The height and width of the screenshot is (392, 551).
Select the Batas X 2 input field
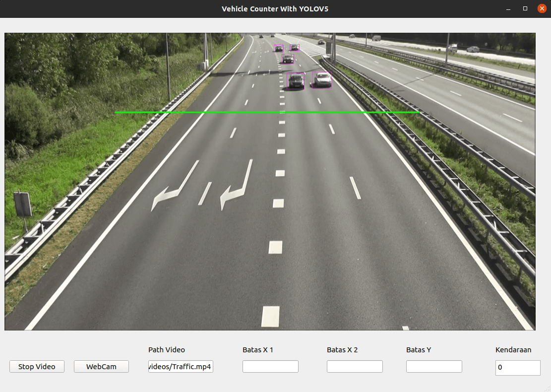pos(355,366)
